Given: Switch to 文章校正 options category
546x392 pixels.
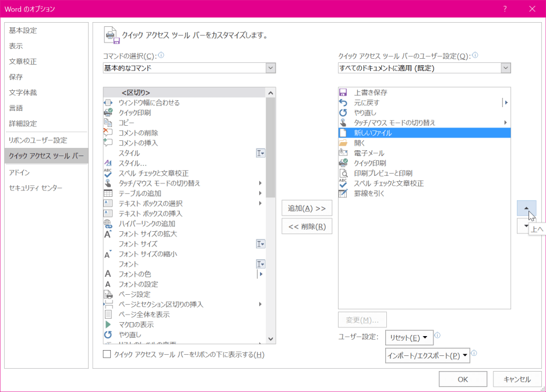Looking at the screenshot, I should 46,62.
